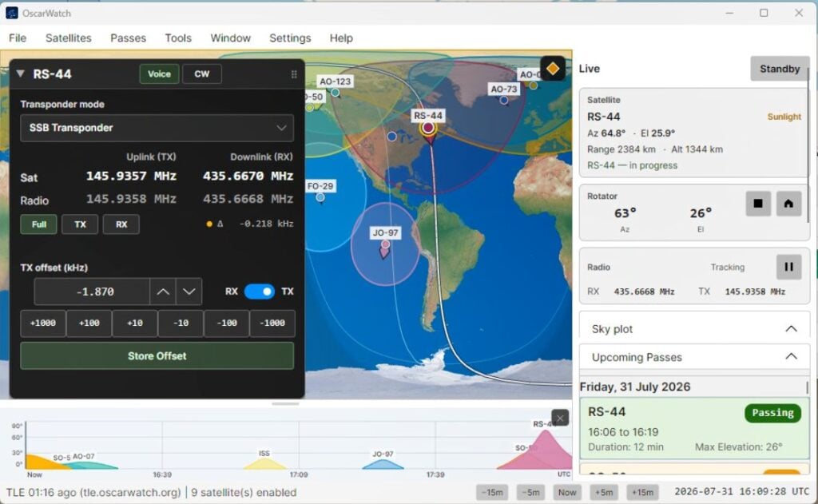The height and width of the screenshot is (504, 818).
Task: Click the +10 offset button
Action: pos(134,323)
